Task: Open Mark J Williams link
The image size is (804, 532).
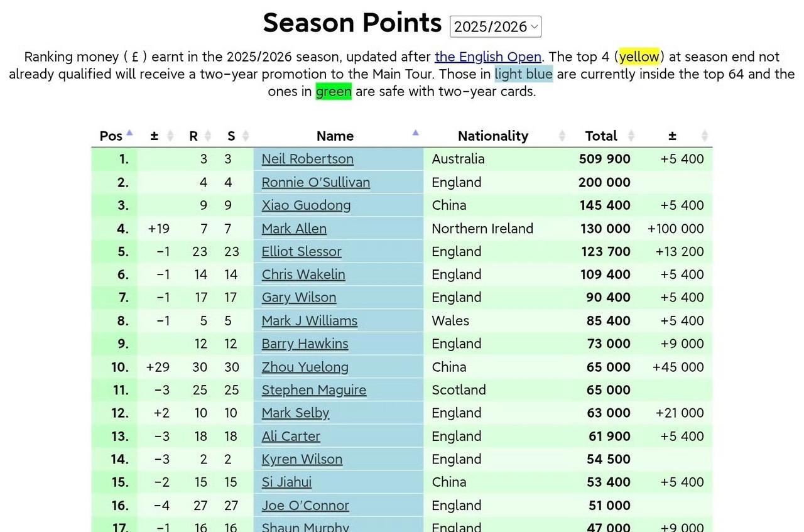Action: 309,321
